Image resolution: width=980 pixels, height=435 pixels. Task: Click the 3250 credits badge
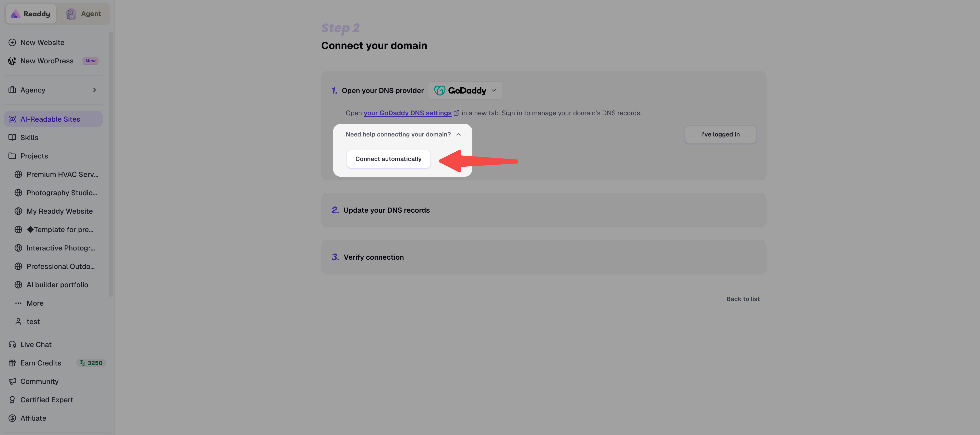click(91, 363)
